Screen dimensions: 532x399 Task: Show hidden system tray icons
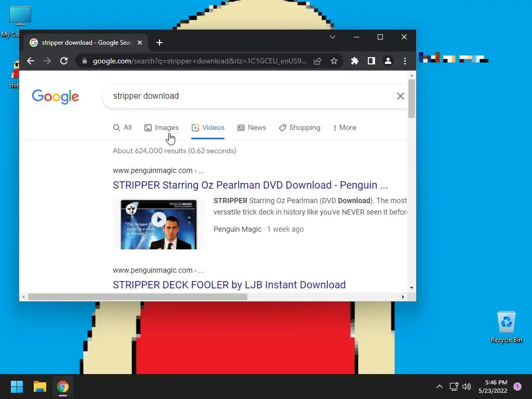[440, 387]
